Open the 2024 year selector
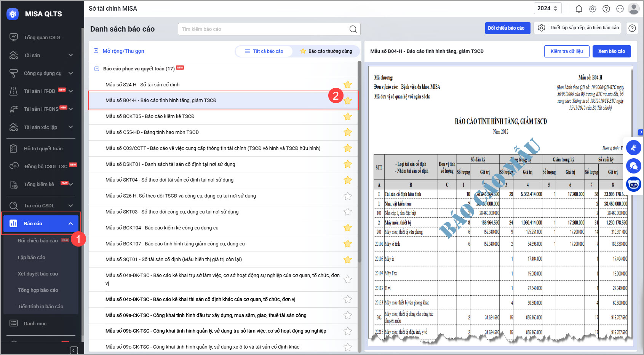 [x=547, y=8]
